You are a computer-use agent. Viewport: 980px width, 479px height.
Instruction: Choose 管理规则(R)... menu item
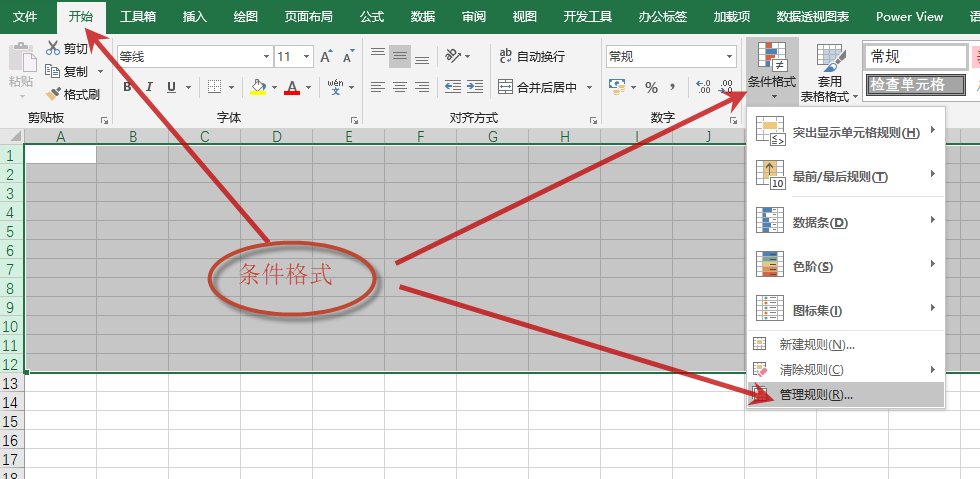(846, 395)
